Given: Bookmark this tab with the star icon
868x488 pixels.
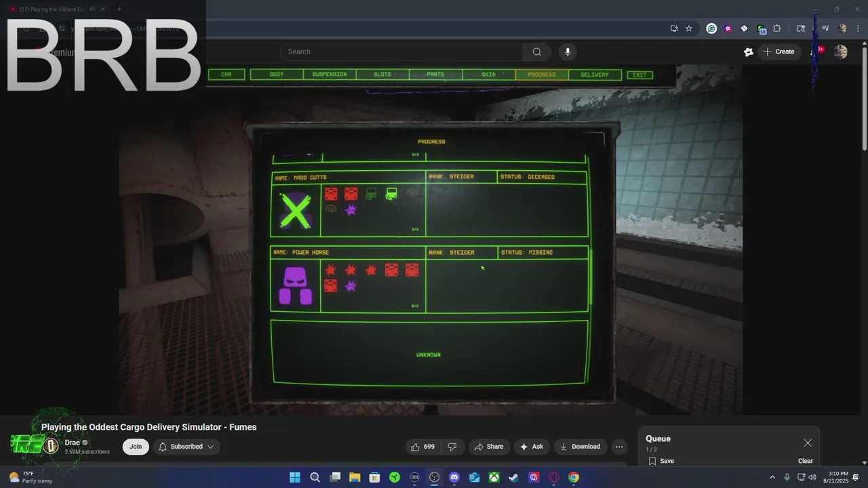Looking at the screenshot, I should click(689, 28).
